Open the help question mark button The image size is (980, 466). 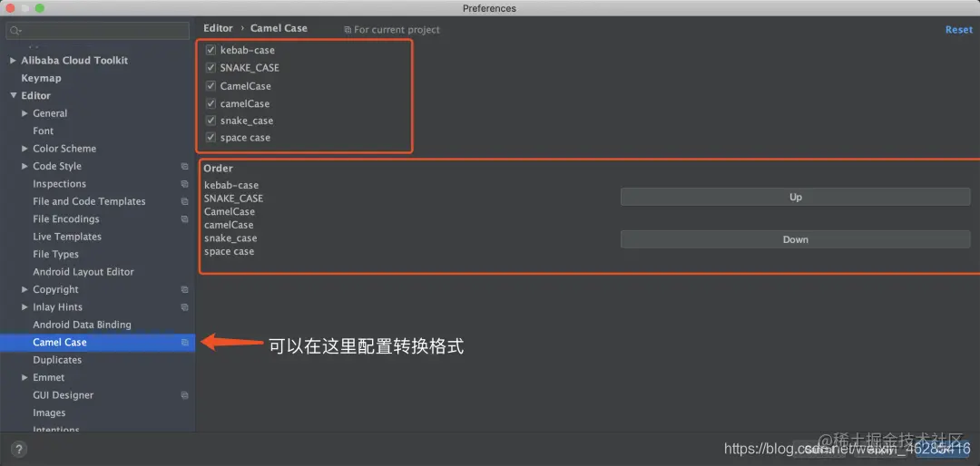(19, 449)
